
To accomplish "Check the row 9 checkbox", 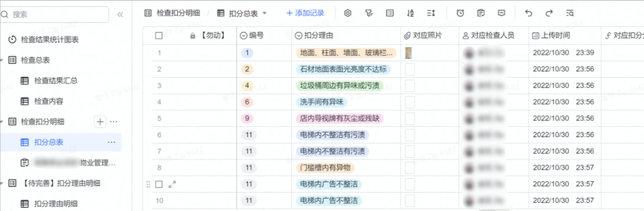I will [x=159, y=184].
